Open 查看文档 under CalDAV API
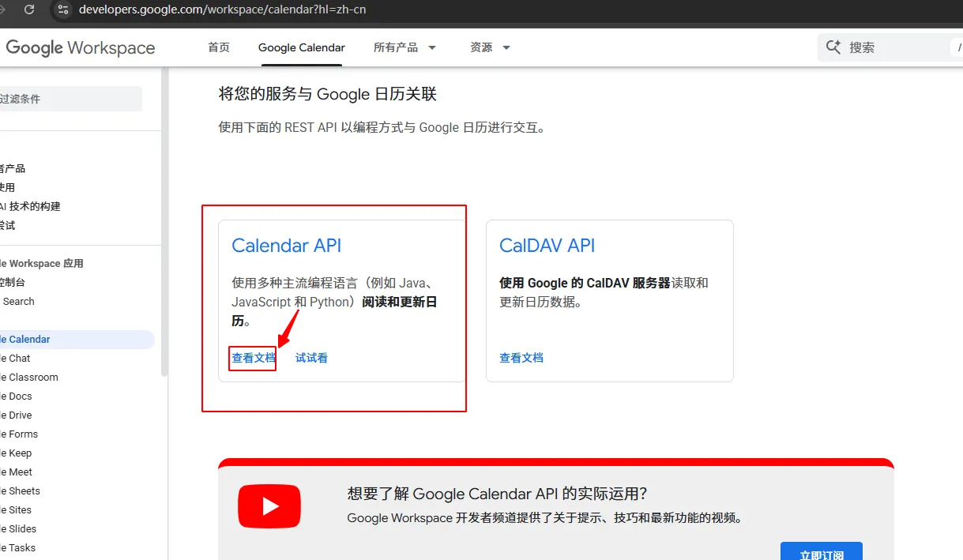This screenshot has height=560, width=963. (521, 358)
